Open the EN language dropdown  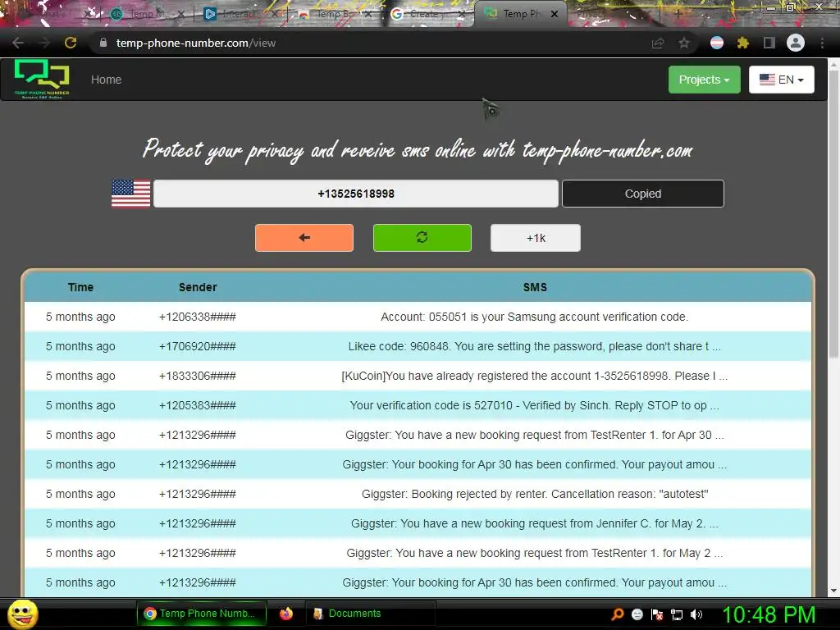pyautogui.click(x=782, y=80)
